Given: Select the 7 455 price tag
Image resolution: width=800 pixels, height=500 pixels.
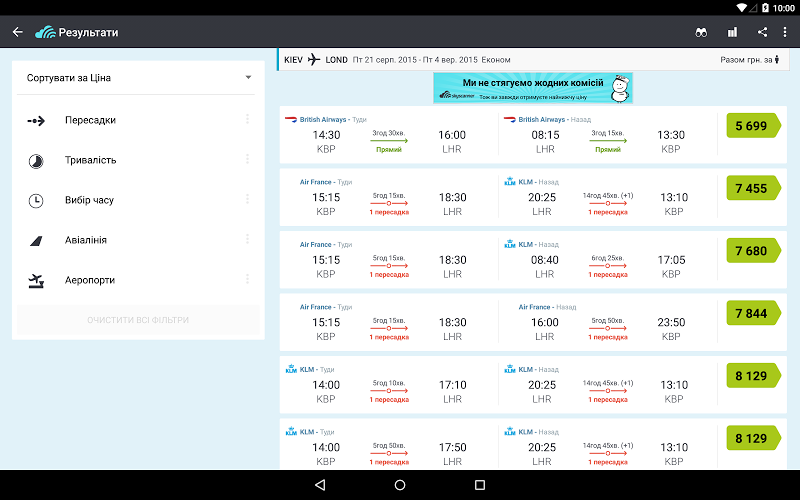Looking at the screenshot, I should pyautogui.click(x=754, y=188).
